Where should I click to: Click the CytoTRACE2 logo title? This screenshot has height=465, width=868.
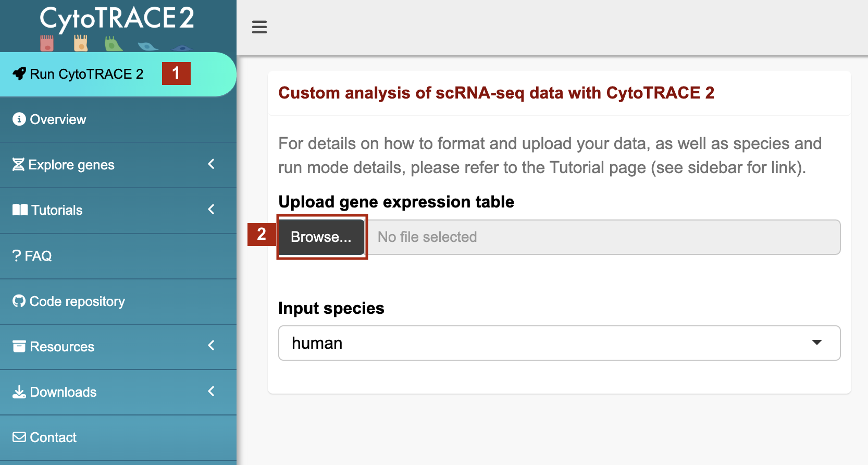click(x=117, y=19)
